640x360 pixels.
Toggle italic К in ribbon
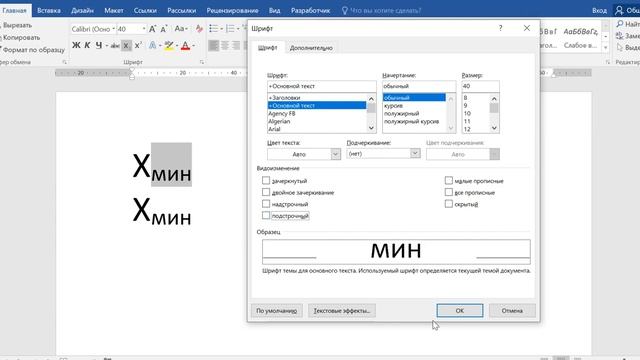coord(87,45)
